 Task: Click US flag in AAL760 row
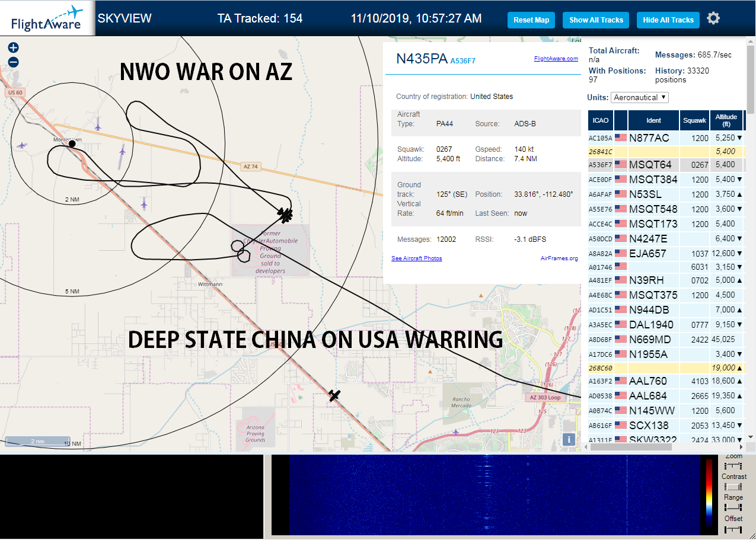[x=621, y=381]
